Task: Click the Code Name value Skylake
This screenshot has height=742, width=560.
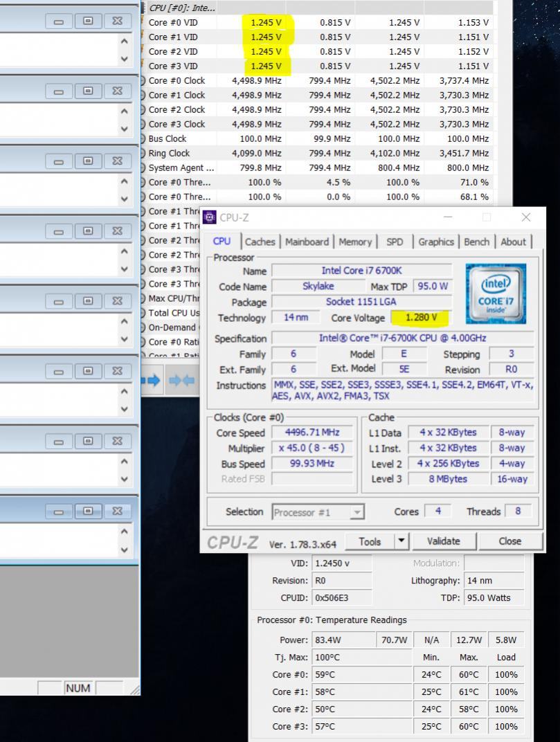Action: point(318,287)
